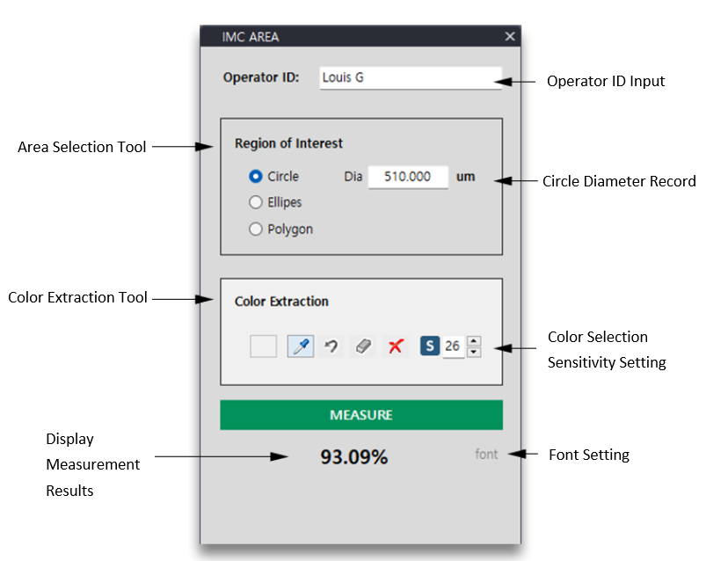Click the Operator ID field with Louis G
This screenshot has height=561, width=728.
pyautogui.click(x=411, y=77)
